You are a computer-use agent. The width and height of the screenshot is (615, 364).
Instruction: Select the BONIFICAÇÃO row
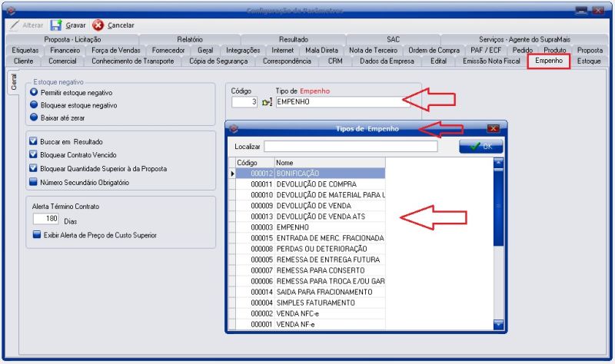[311, 174]
